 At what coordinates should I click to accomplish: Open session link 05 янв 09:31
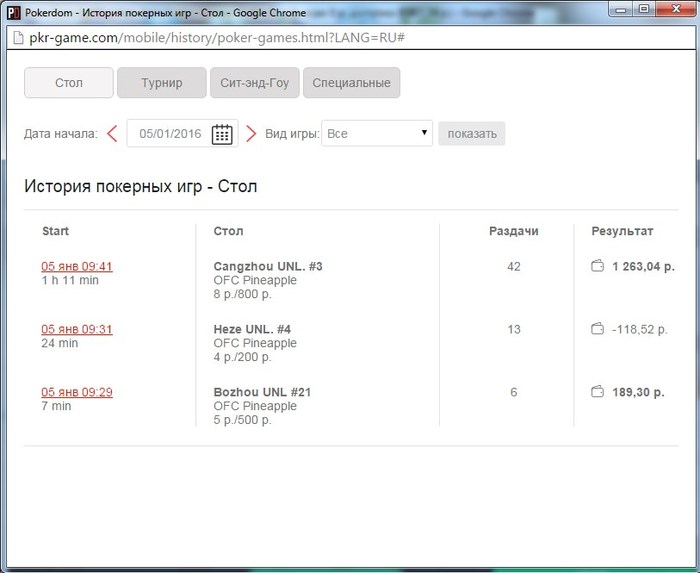tap(77, 329)
